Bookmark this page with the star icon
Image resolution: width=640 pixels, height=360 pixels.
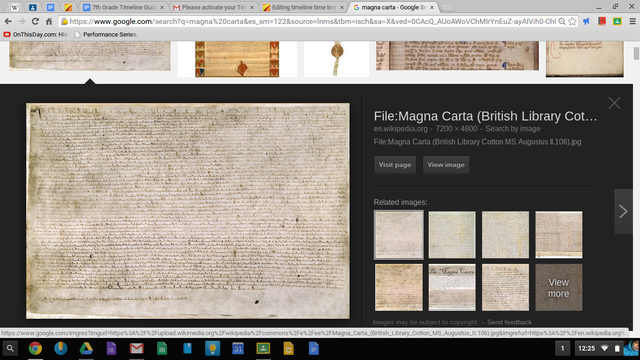[x=572, y=21]
